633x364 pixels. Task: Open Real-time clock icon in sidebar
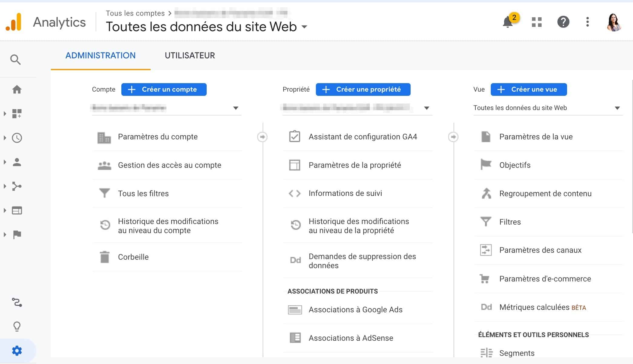(17, 138)
